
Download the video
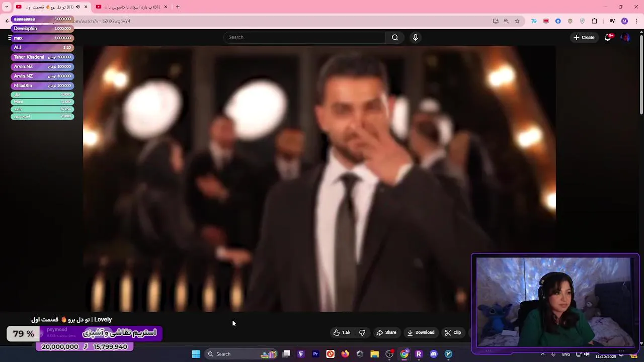421,332
